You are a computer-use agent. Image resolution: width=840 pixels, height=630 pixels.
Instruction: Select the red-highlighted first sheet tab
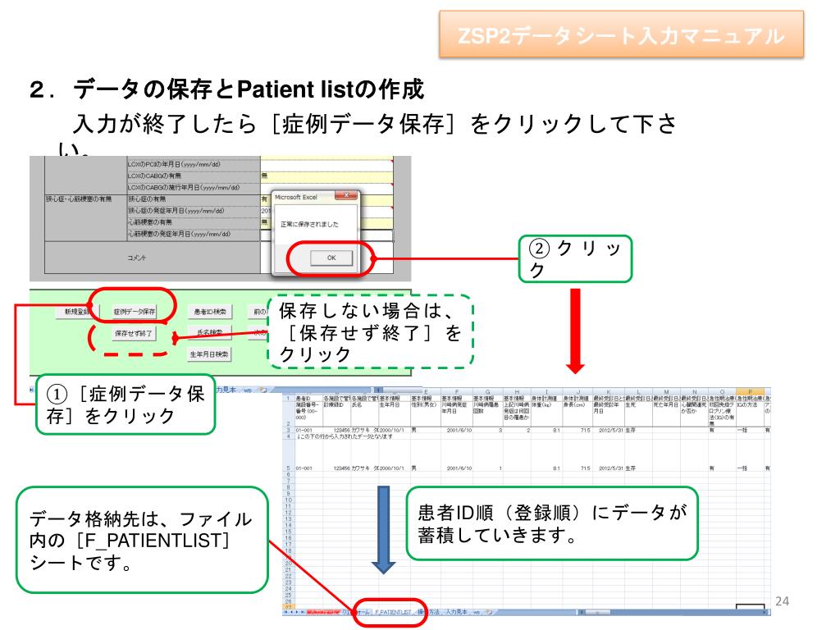pyautogui.click(x=323, y=612)
